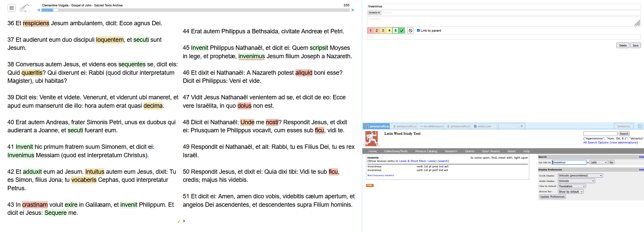Save the current term
Screen dimensions: 644x232
(x=635, y=45)
